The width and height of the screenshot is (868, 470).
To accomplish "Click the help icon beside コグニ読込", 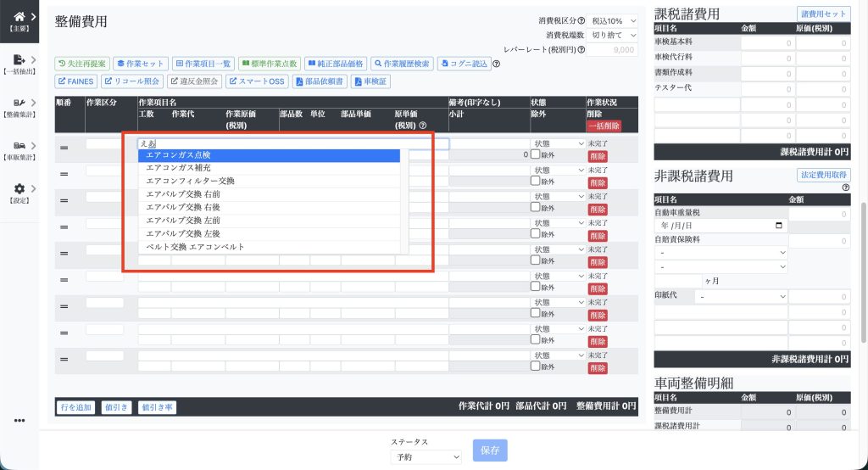I will (x=498, y=64).
